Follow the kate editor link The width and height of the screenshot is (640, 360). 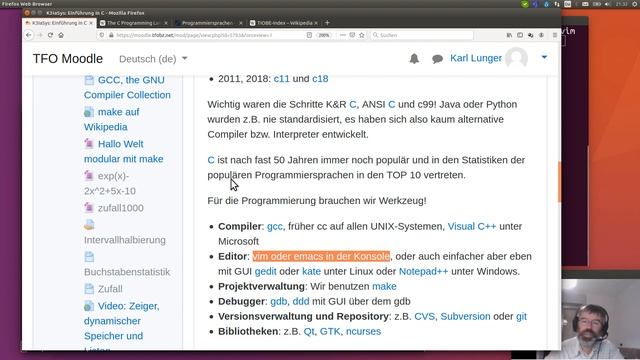click(311, 271)
